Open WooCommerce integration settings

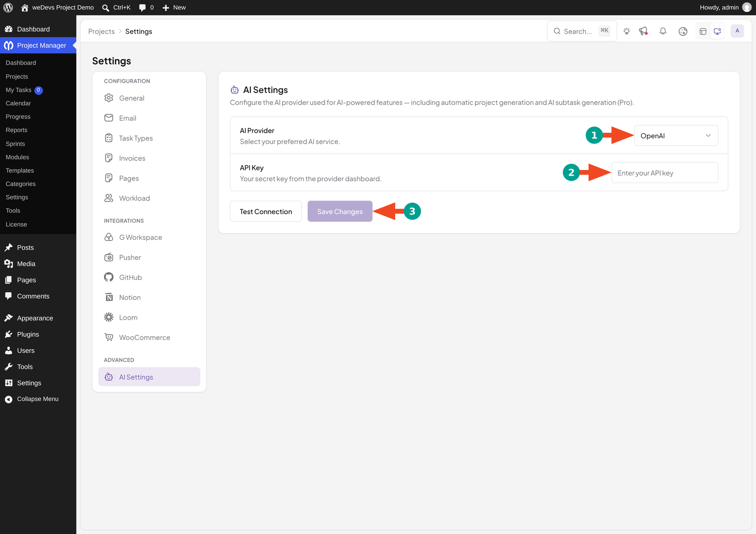pos(149,338)
